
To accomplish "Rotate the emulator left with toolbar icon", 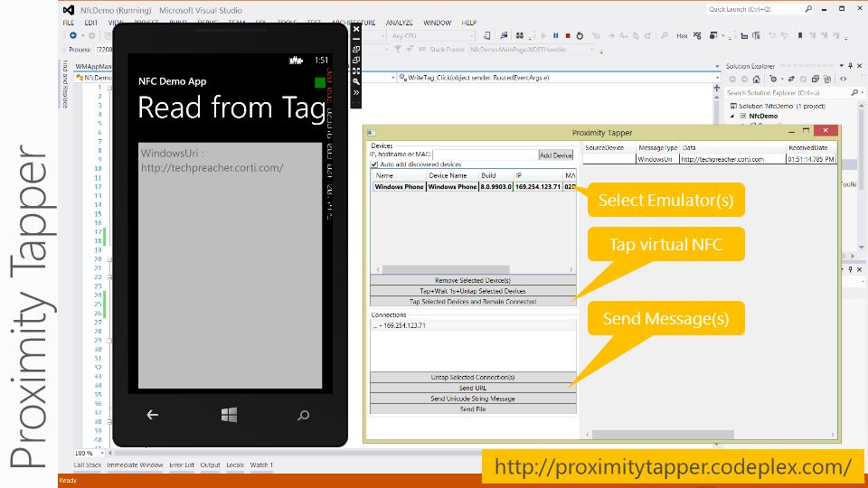I will pos(356,49).
